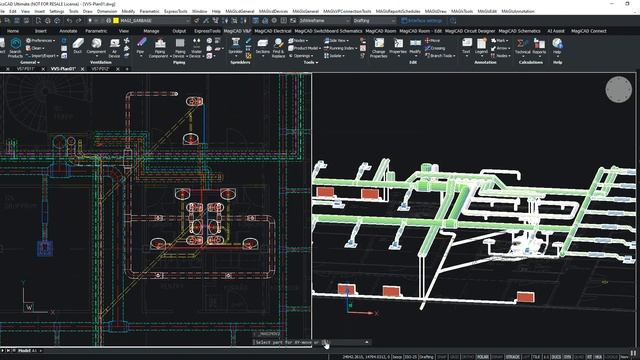Click the Isolate button
Screen dimensions: 640x360
[334, 56]
